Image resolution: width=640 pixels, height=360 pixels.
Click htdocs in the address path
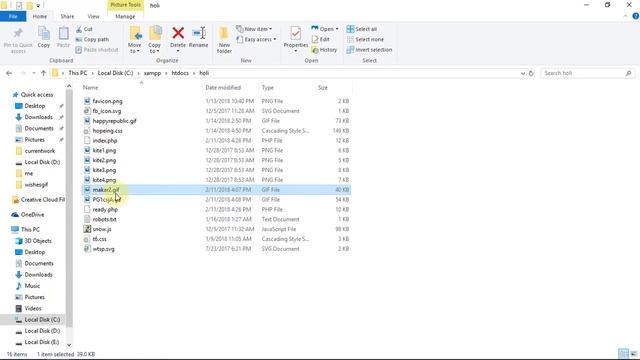click(x=180, y=73)
